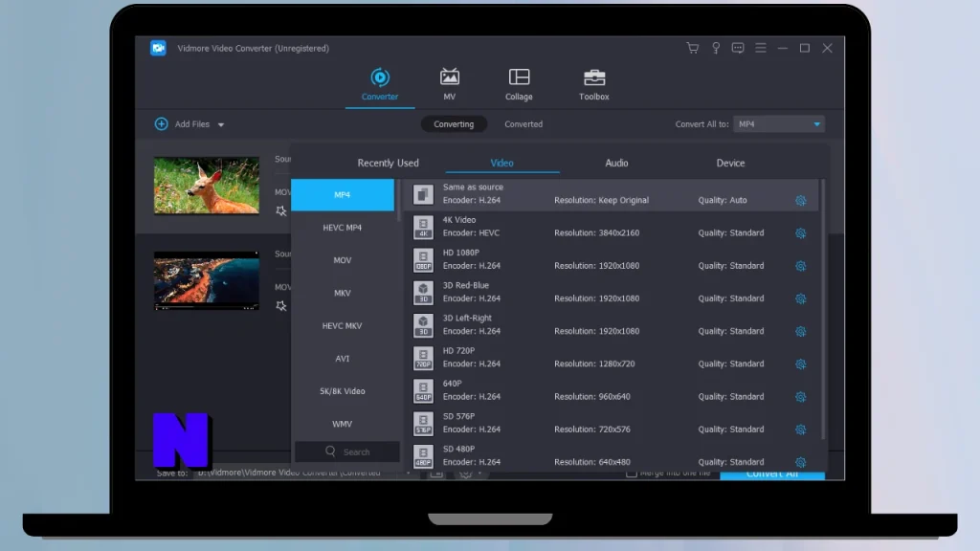The height and width of the screenshot is (551, 980).
Task: Open settings gear for 4K Video
Action: 801,233
